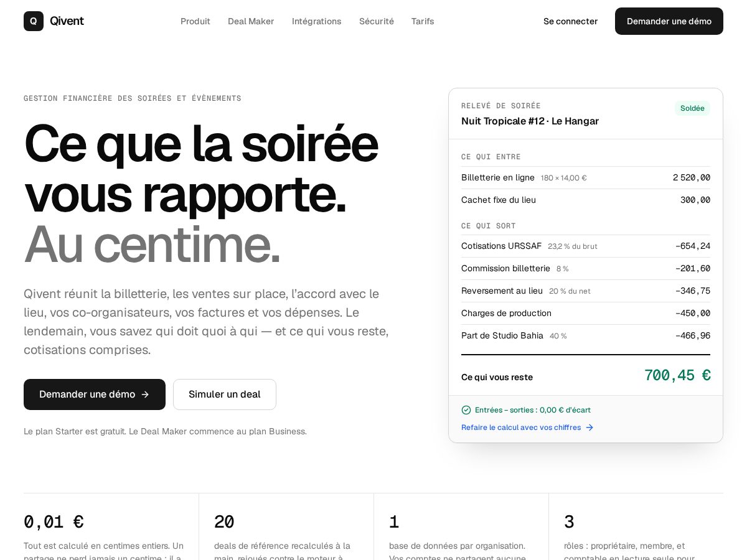Click the Billetterie en ligne row label
The width and height of the screenshot is (747, 560).
click(498, 178)
